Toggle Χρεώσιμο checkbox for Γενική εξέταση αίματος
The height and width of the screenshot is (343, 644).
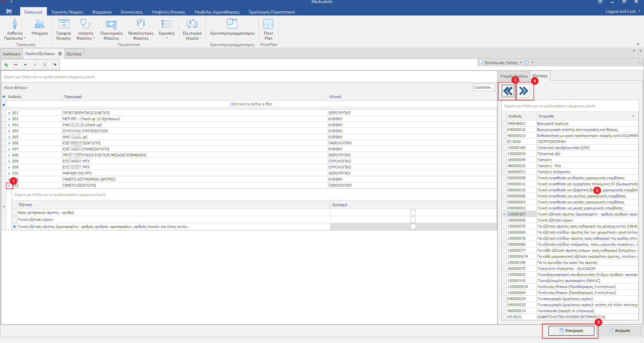pos(413,227)
